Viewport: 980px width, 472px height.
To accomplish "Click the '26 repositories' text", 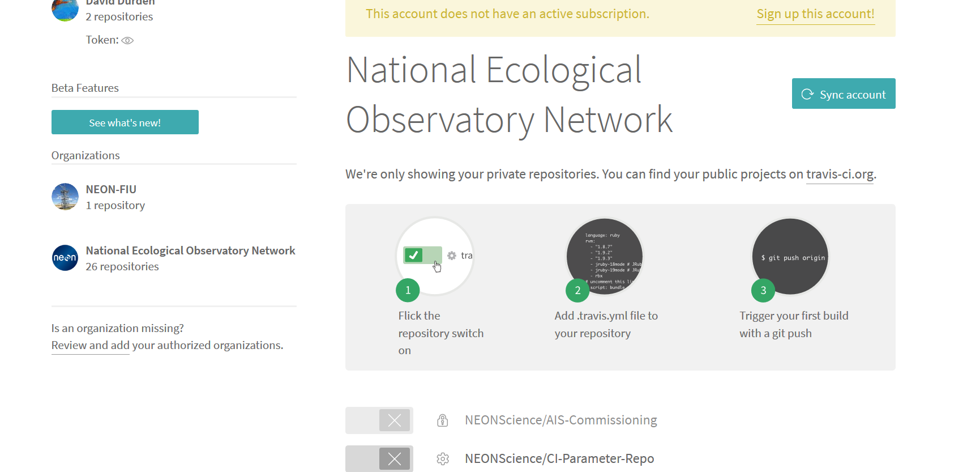I will point(122,266).
